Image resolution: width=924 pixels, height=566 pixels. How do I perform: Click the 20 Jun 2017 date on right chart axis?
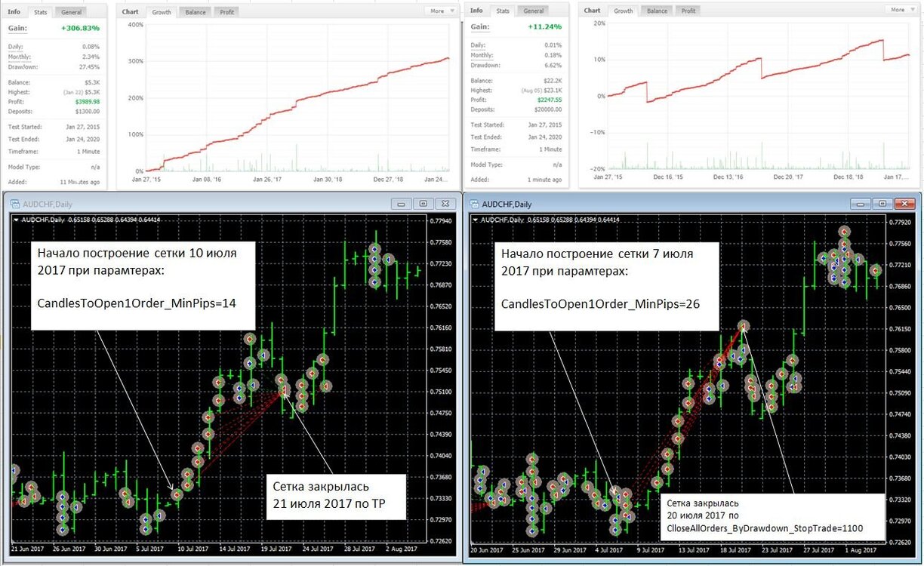(x=486, y=551)
